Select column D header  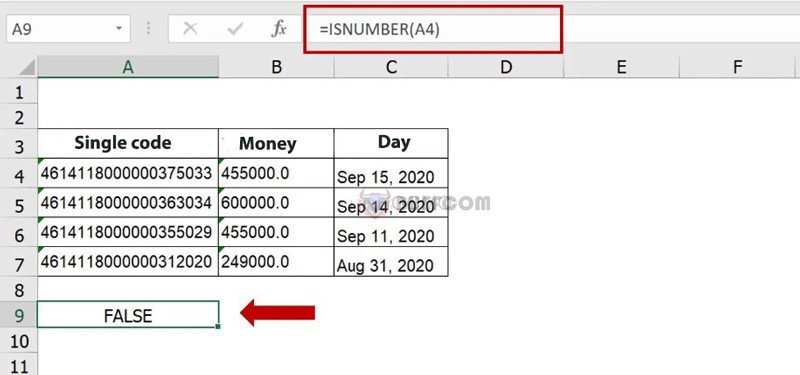tap(506, 67)
